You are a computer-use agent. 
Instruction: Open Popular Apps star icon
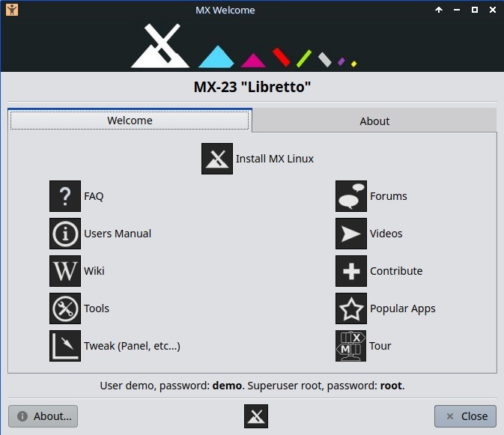(x=350, y=308)
